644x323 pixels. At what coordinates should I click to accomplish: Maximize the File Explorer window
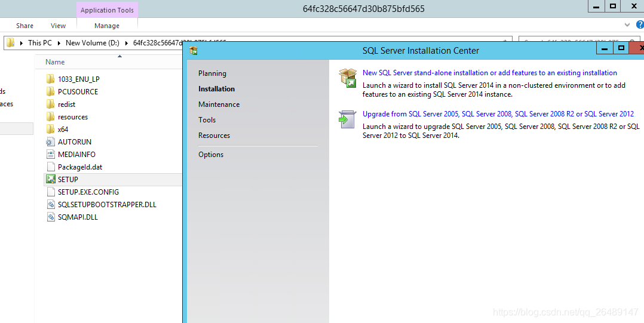[613, 6]
